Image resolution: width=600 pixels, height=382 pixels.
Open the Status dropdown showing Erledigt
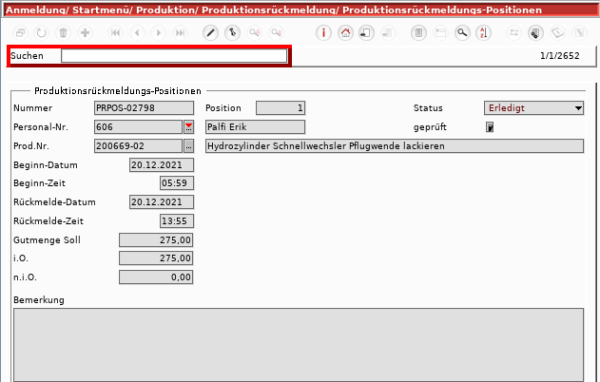534,108
